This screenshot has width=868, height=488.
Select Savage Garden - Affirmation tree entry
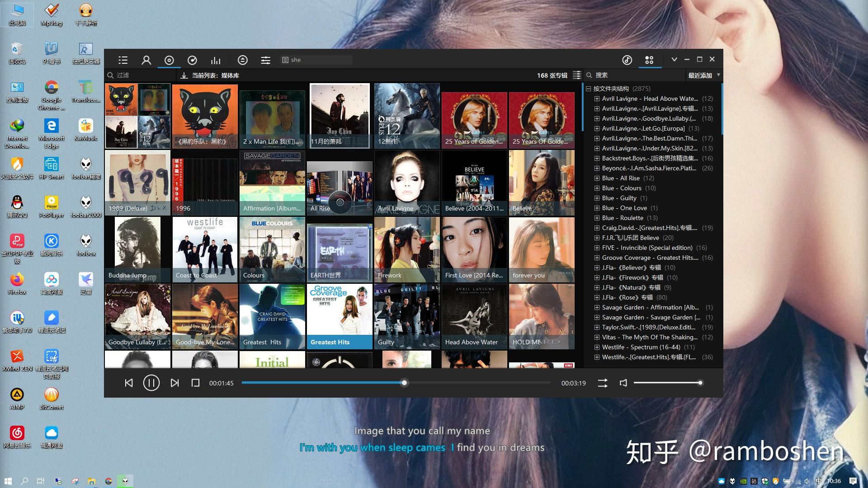click(651, 307)
